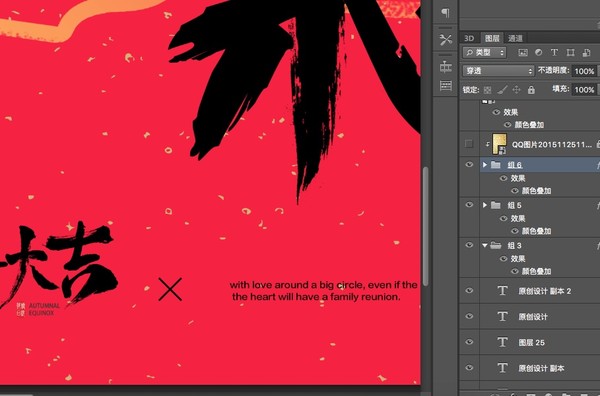
Task: Filter layers by pixel layers icon
Action: point(523,53)
